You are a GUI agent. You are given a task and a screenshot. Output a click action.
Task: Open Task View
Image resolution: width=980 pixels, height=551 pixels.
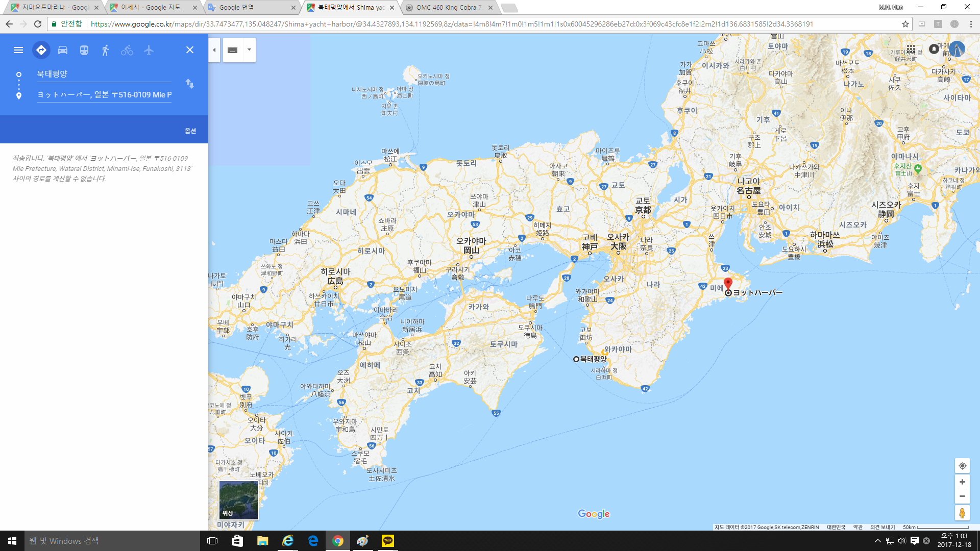pyautogui.click(x=212, y=541)
